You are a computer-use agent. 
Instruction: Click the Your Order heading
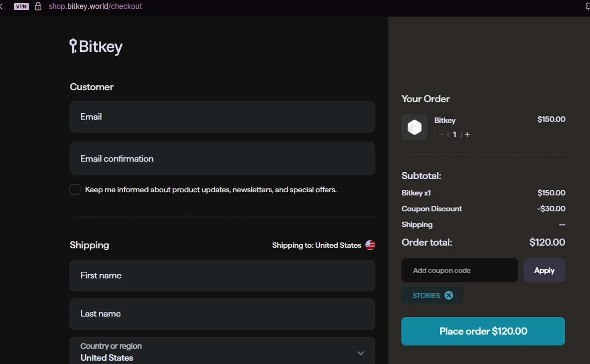coord(426,99)
